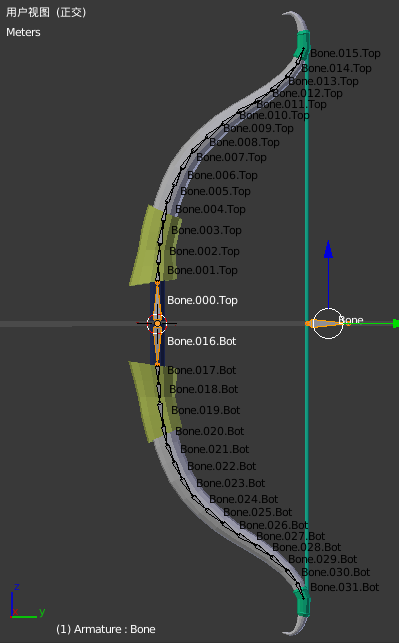The height and width of the screenshot is (643, 399).
Task: Select Bone.027.Bot label
Action: 291,536
